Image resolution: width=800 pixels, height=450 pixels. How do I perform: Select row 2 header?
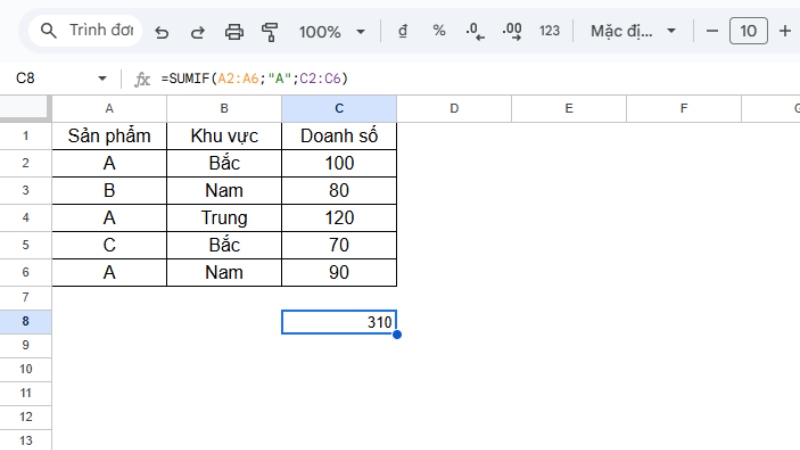(x=26, y=163)
